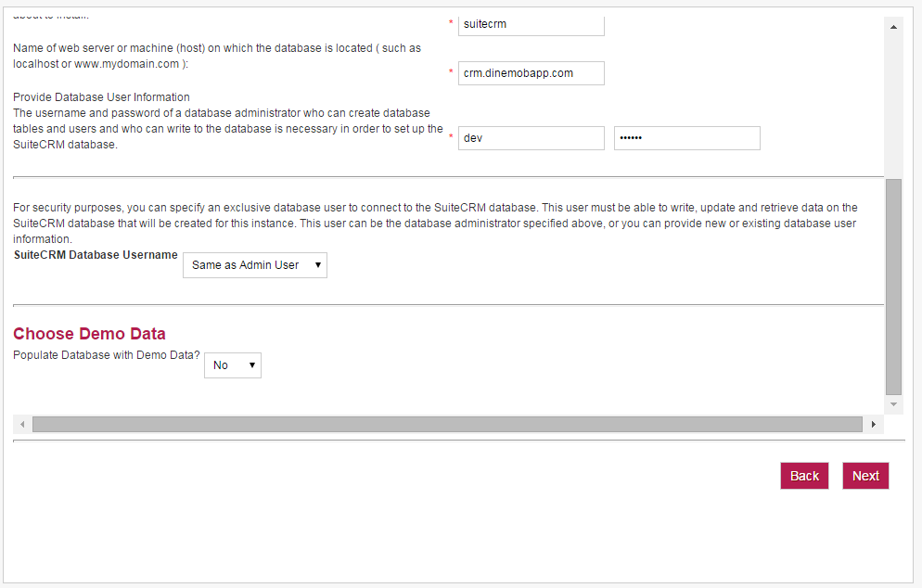This screenshot has height=588, width=922.
Task: Select the database admin username field dev
Action: [531, 138]
